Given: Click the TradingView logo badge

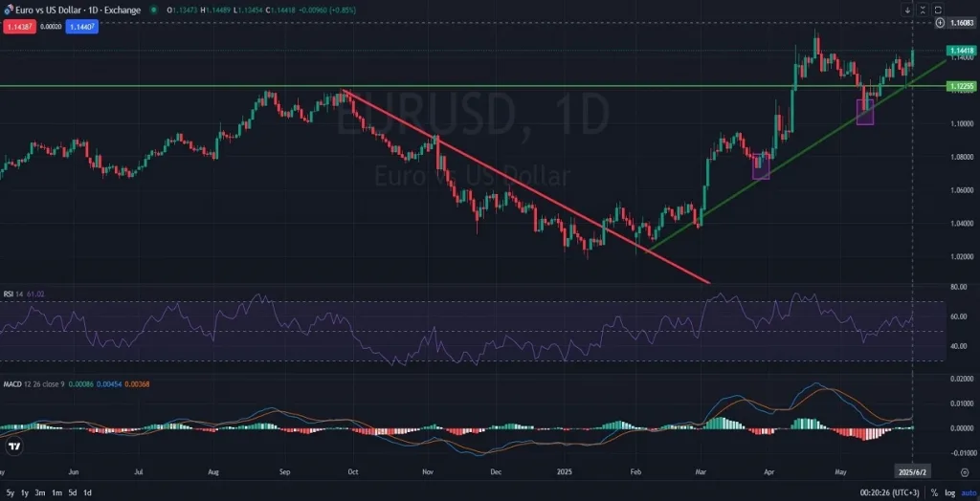Looking at the screenshot, I should point(14,447).
